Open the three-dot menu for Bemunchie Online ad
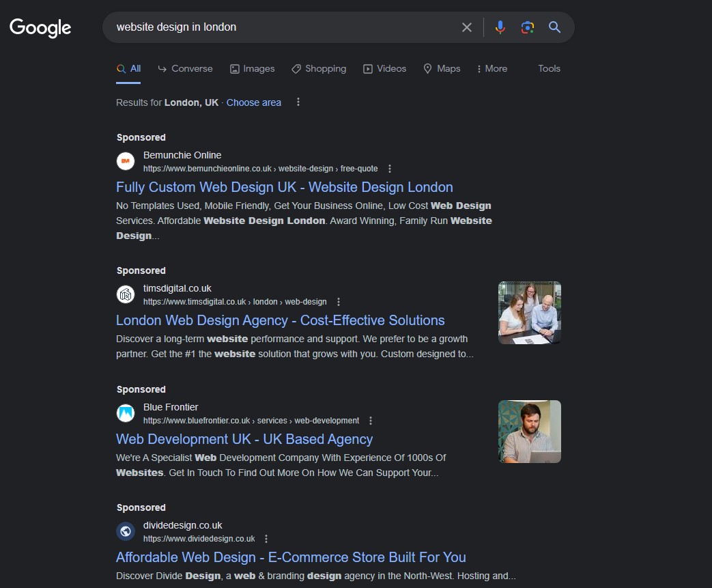The height and width of the screenshot is (588, 712). coord(390,169)
